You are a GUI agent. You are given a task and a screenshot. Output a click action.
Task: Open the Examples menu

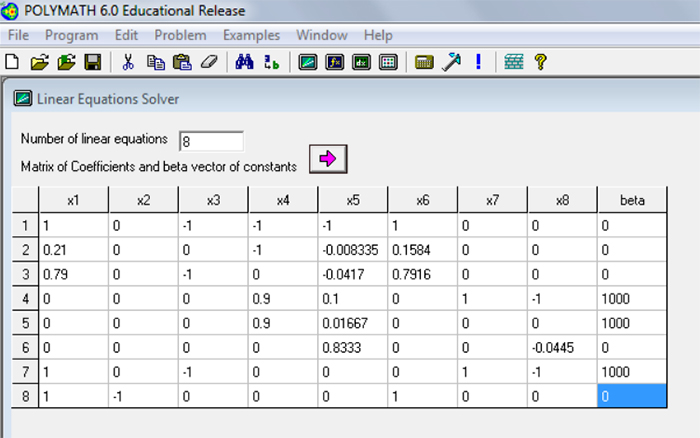pyautogui.click(x=251, y=35)
